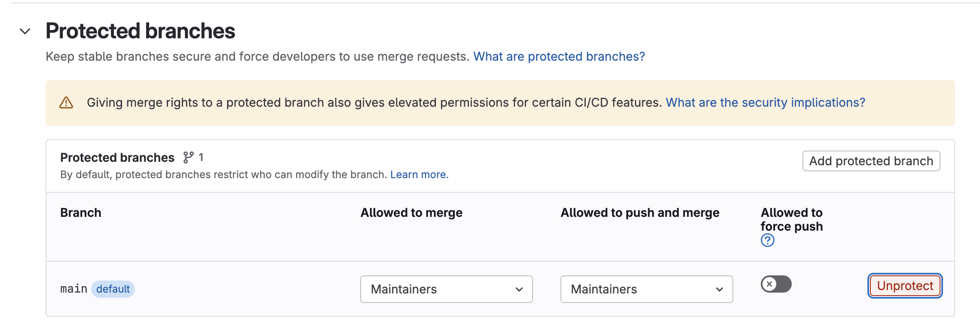Open the force push help question icon
This screenshot has width=980, height=321.
[x=768, y=240]
